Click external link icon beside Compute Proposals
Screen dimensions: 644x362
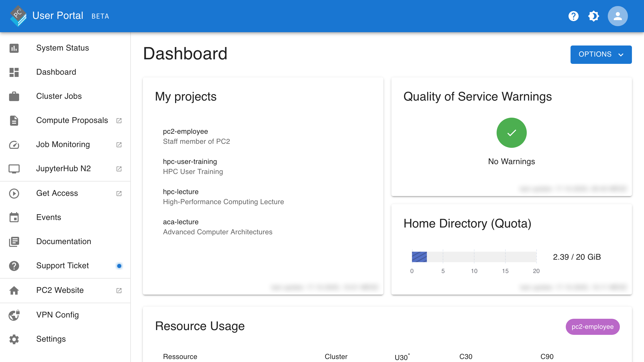119,121
